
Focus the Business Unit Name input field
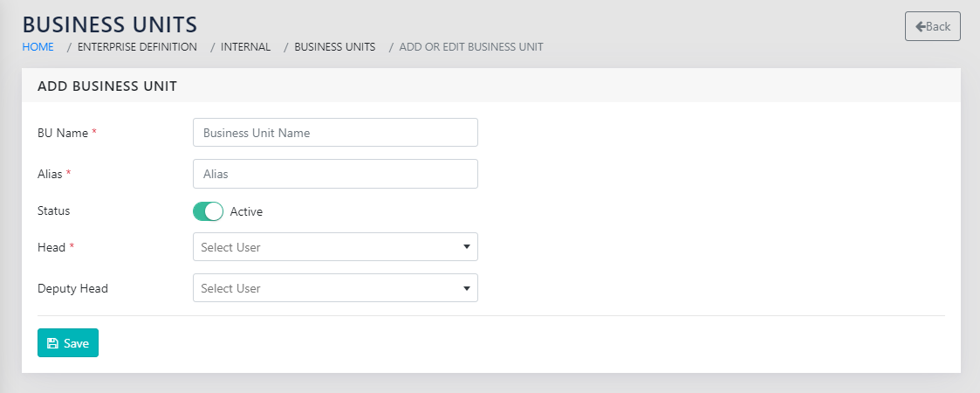coord(335,133)
